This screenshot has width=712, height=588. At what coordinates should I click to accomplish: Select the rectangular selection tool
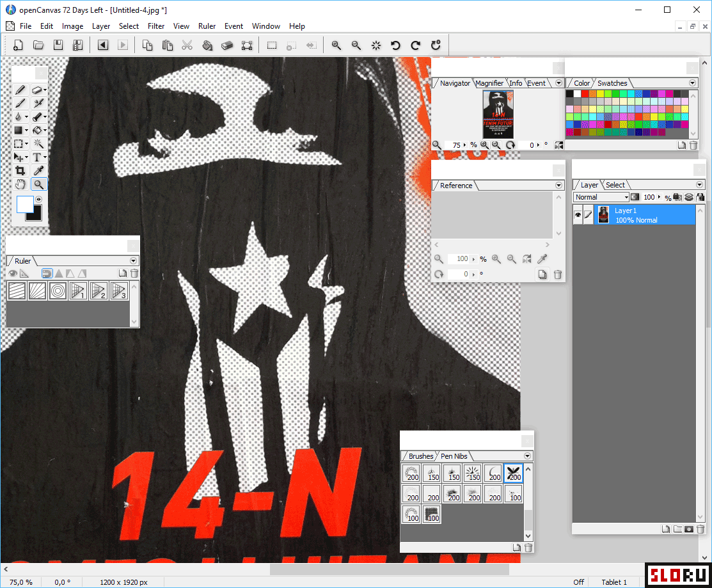tap(19, 144)
